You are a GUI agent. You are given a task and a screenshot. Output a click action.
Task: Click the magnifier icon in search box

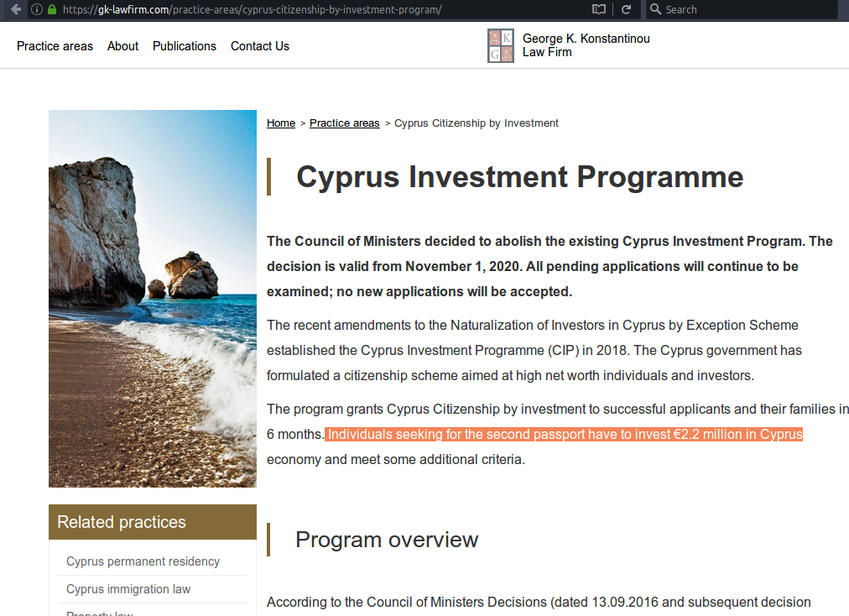[x=655, y=9]
